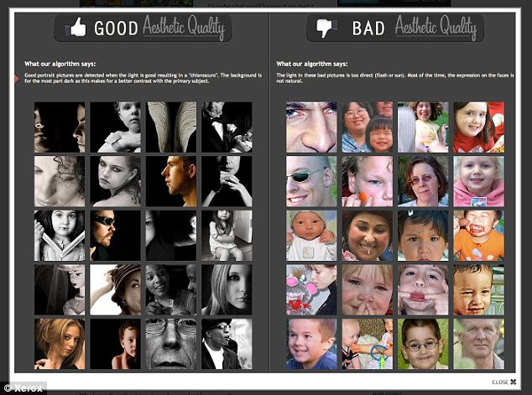This screenshot has width=532, height=395.
Task: Select the girl in pink hoodie photo
Action: tap(478, 181)
